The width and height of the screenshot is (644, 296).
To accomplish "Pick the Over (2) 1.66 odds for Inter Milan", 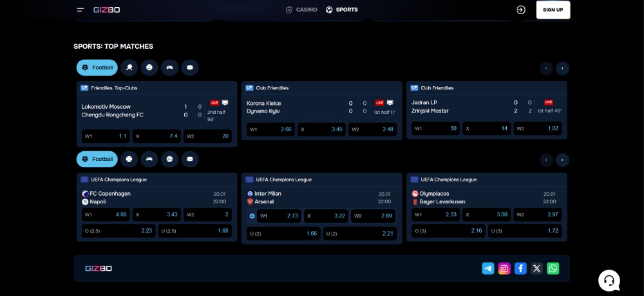I will click(283, 234).
